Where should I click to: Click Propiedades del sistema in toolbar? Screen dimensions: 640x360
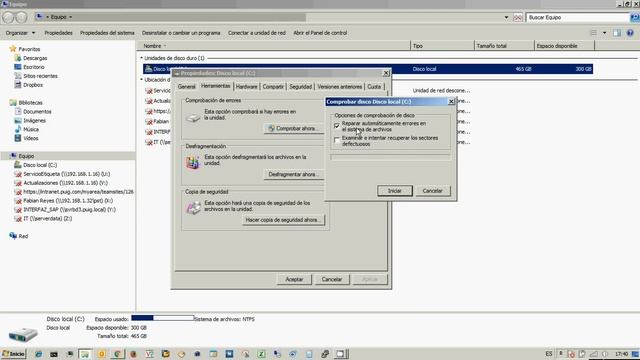[x=107, y=33]
